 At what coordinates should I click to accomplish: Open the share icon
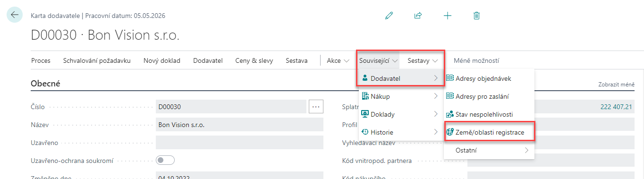coord(418,16)
